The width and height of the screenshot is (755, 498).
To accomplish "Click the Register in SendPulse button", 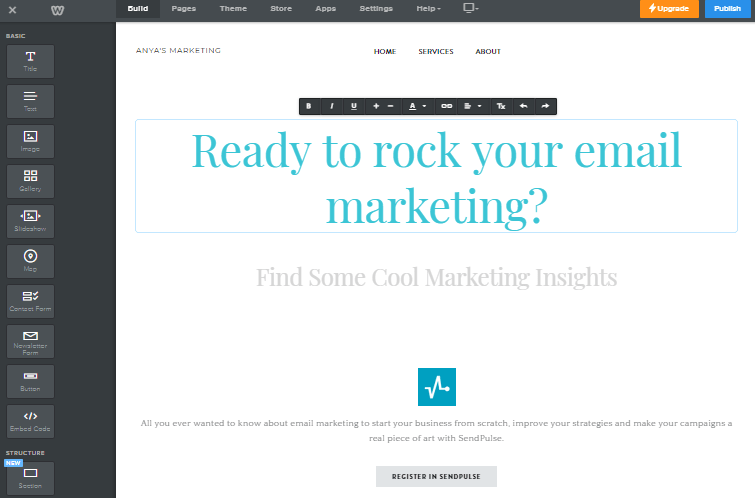I will click(x=436, y=476).
